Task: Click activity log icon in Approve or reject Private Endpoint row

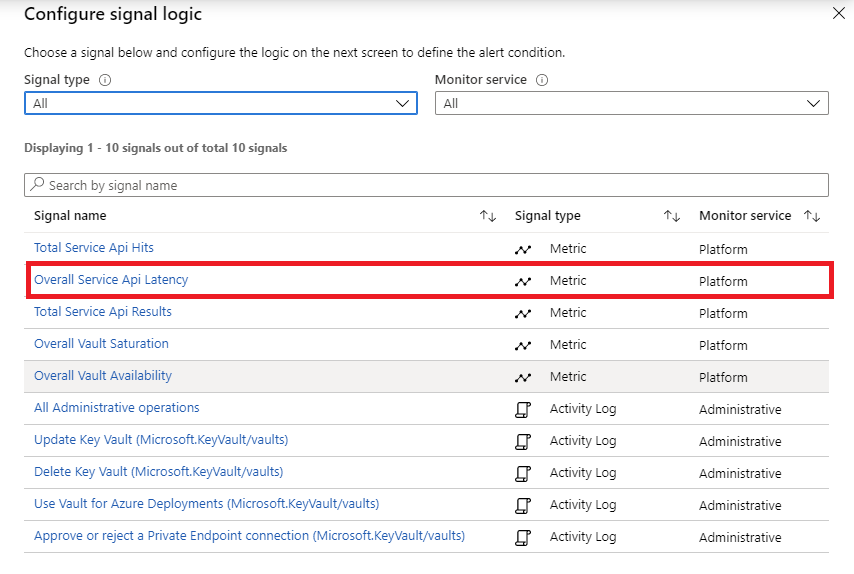Action: tap(523, 538)
